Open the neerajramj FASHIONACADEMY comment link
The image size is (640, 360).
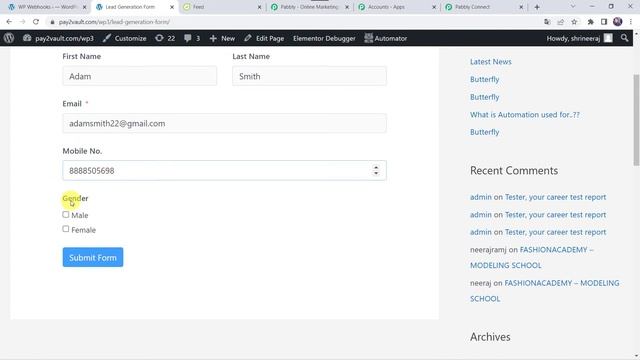[532, 257]
